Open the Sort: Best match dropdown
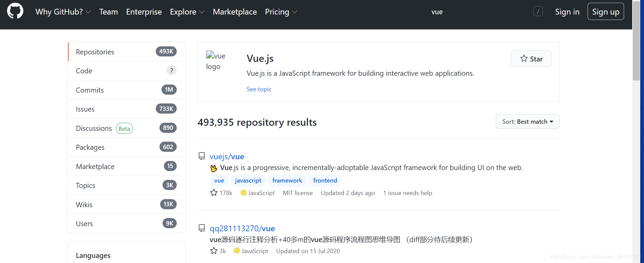 click(527, 121)
